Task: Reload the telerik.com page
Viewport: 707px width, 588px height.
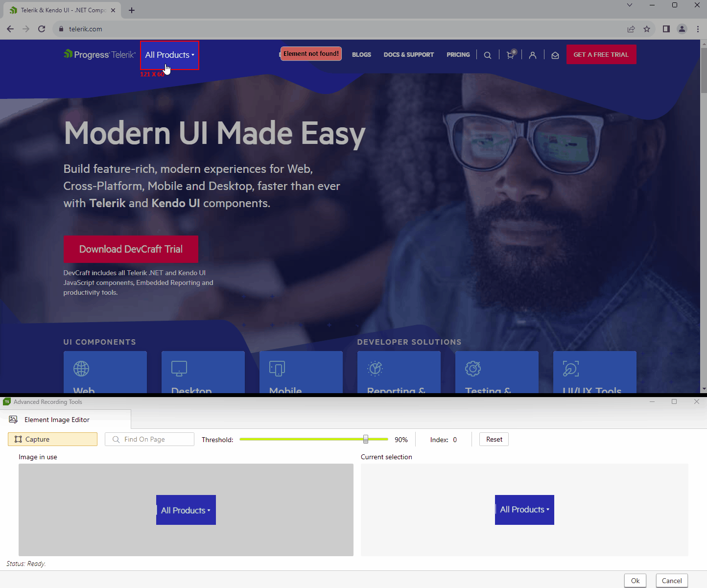Action: 42,29
